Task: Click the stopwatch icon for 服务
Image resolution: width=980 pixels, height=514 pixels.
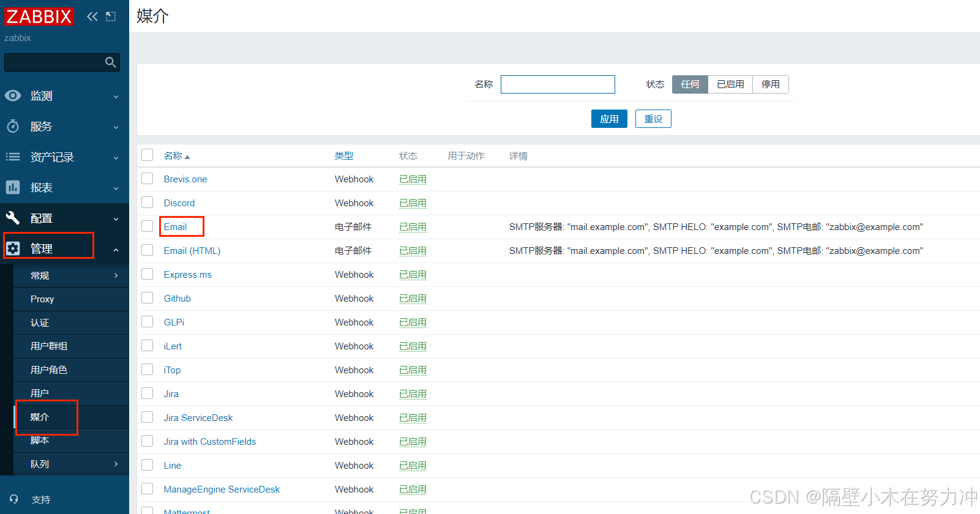Action: [x=13, y=126]
